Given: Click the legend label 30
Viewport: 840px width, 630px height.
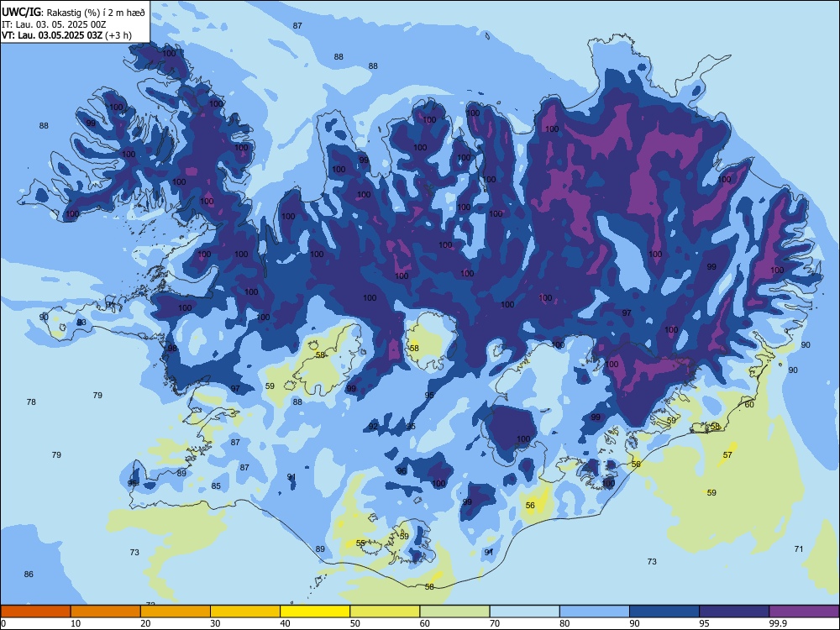Looking at the screenshot, I should 215,623.
